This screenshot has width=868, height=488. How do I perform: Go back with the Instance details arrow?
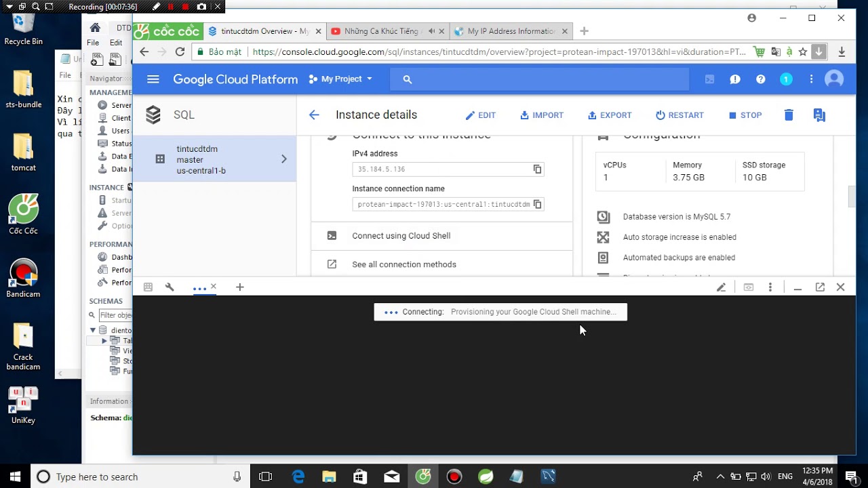(314, 115)
